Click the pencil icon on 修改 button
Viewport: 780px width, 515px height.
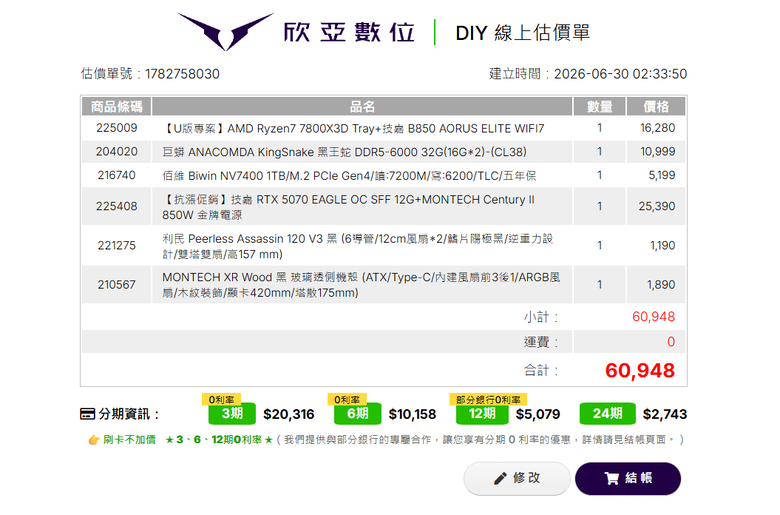click(x=500, y=479)
